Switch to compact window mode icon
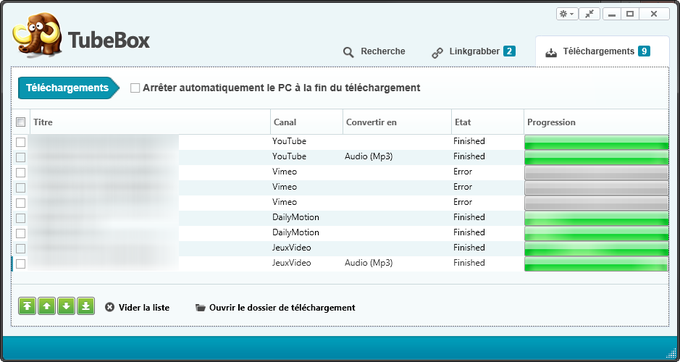The height and width of the screenshot is (362, 680). (589, 14)
